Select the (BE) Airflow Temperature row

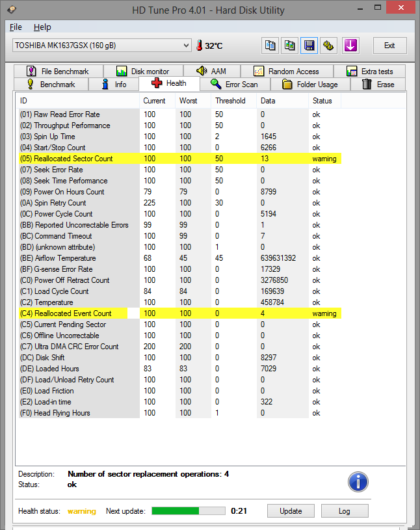(179, 258)
